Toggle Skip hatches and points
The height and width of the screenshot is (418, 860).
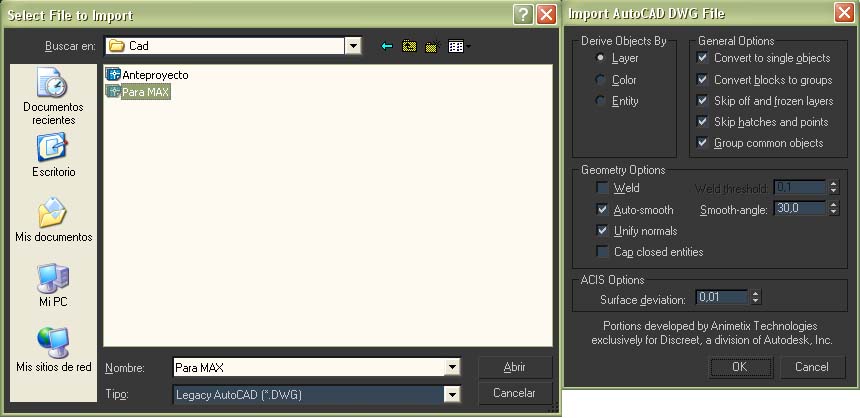pyautogui.click(x=703, y=122)
